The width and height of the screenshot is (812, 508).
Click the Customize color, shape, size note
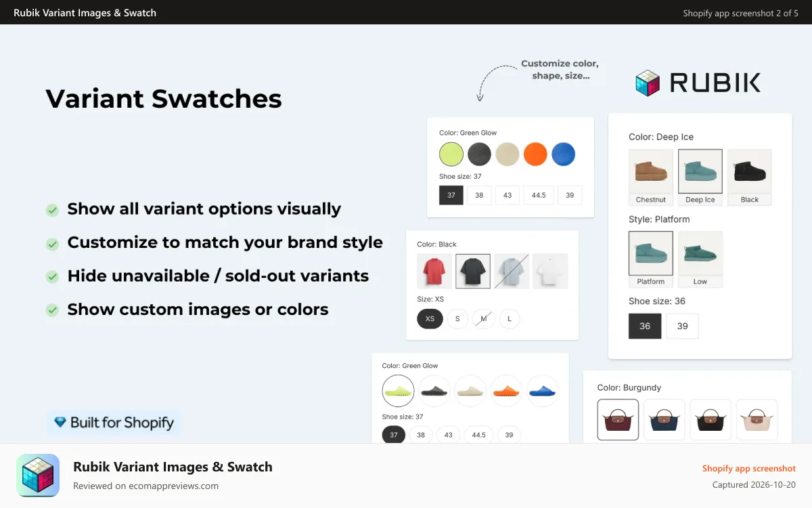(560, 69)
